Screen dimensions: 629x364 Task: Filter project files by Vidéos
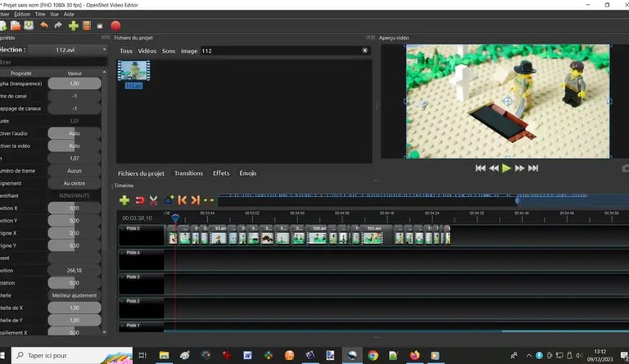click(147, 51)
